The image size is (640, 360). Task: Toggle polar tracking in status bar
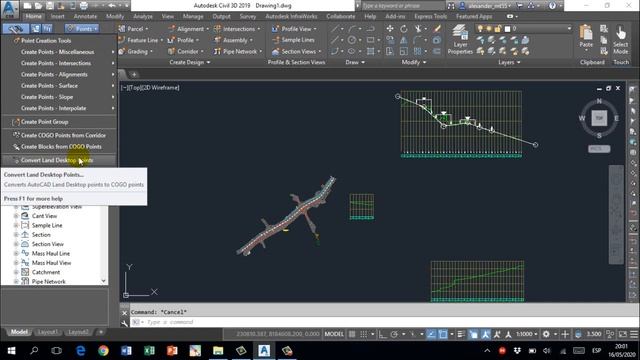pyautogui.click(x=394, y=334)
